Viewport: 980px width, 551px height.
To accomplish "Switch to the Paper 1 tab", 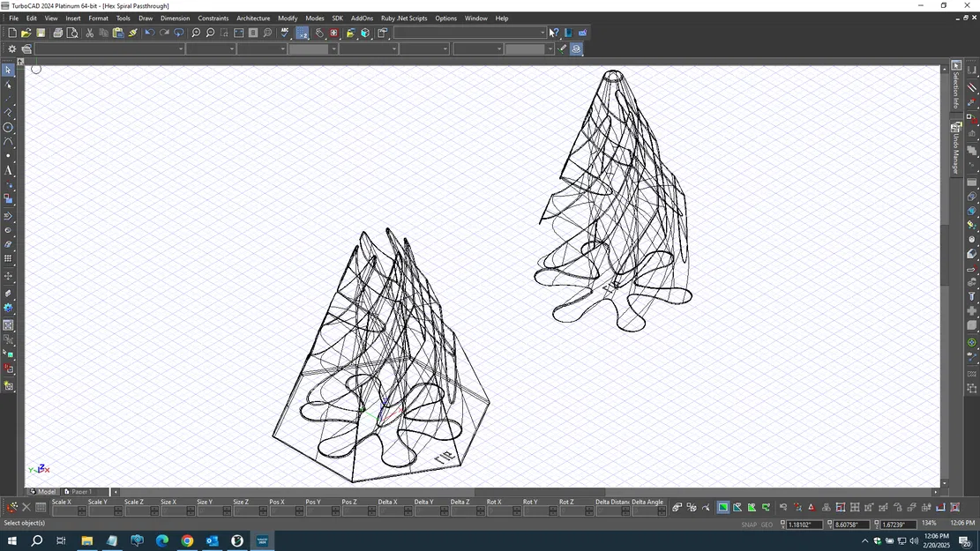I will click(80, 491).
